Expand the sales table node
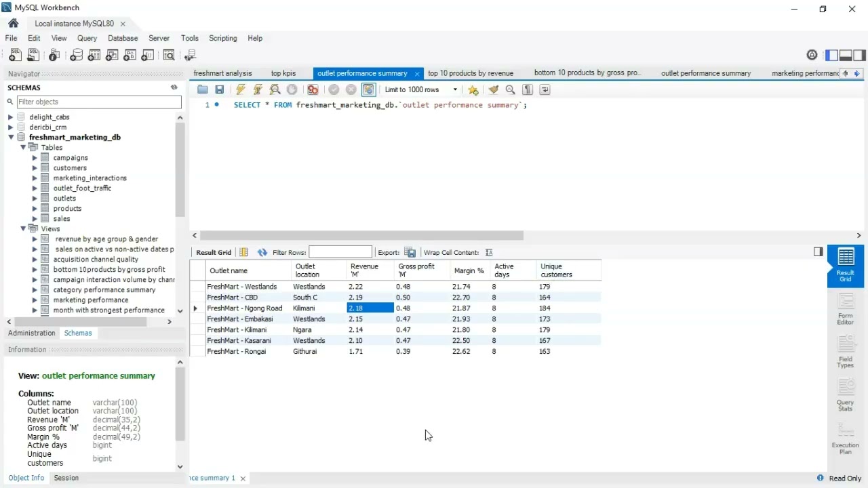Image resolution: width=868 pixels, height=488 pixels. tap(35, 219)
